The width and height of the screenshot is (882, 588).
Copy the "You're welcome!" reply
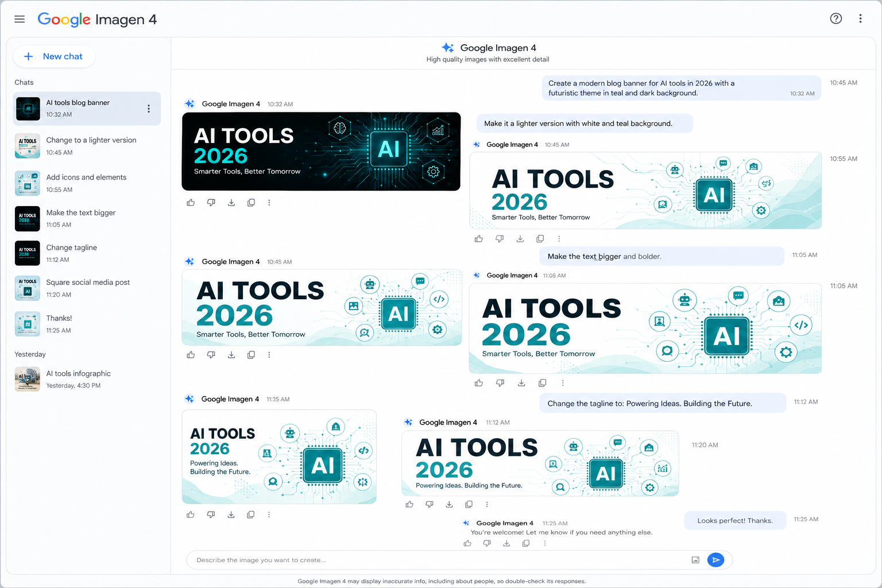coord(526,543)
